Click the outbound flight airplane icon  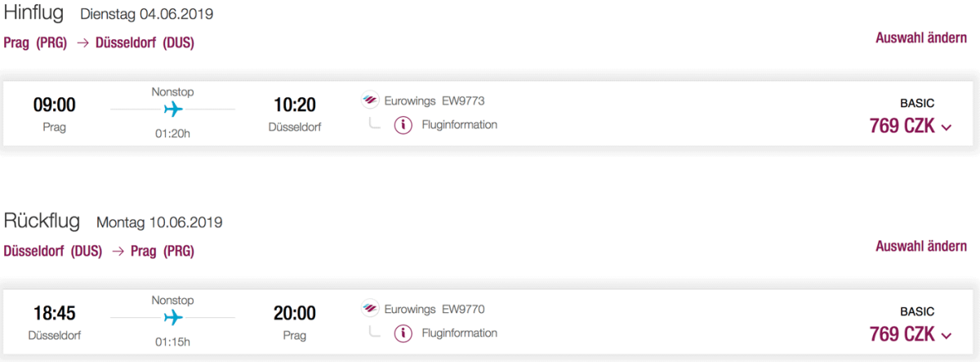(x=173, y=109)
